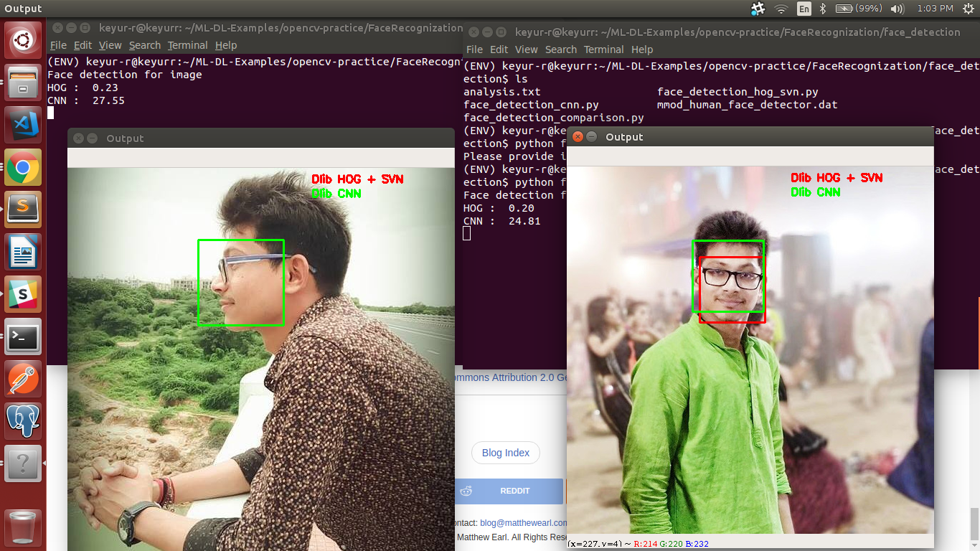Click CNN : 27.55 in left terminal
The image size is (980, 551).
click(x=86, y=100)
